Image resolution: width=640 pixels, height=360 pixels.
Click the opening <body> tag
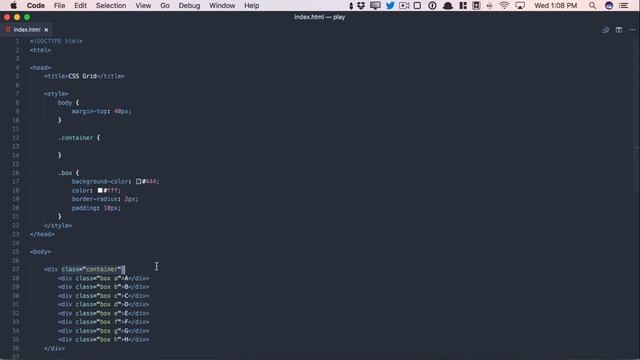point(40,252)
